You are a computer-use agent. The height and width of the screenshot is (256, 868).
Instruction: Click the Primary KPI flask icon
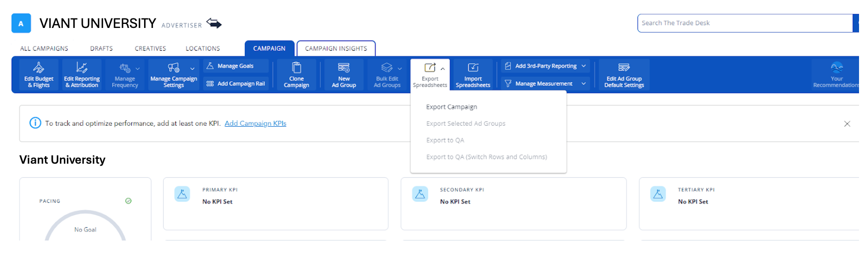point(182,194)
